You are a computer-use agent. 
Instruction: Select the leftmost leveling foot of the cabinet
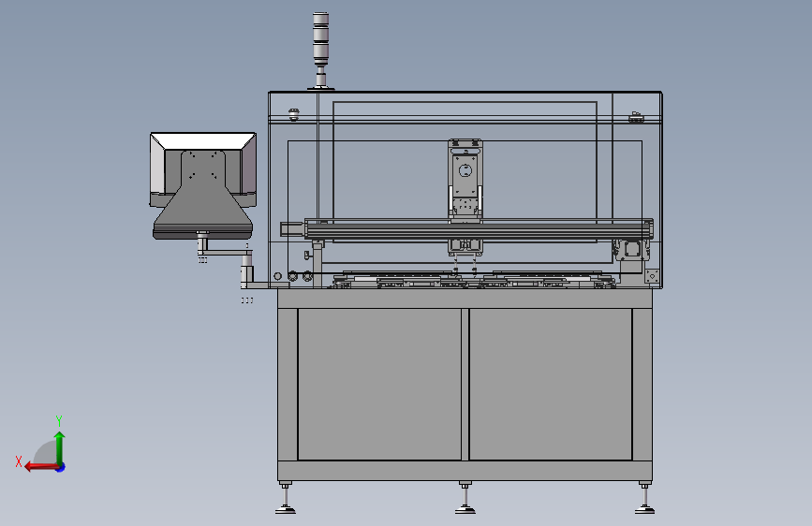click(286, 498)
